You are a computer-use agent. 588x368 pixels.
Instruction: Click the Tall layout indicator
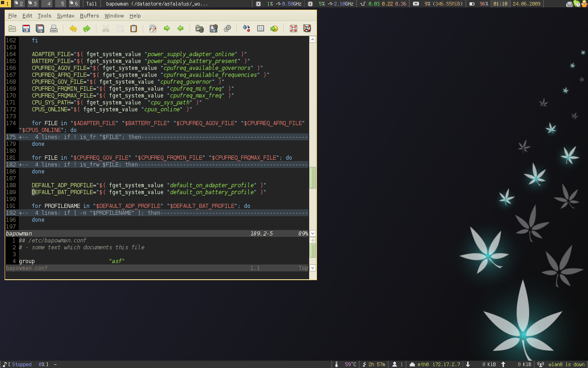click(x=91, y=4)
